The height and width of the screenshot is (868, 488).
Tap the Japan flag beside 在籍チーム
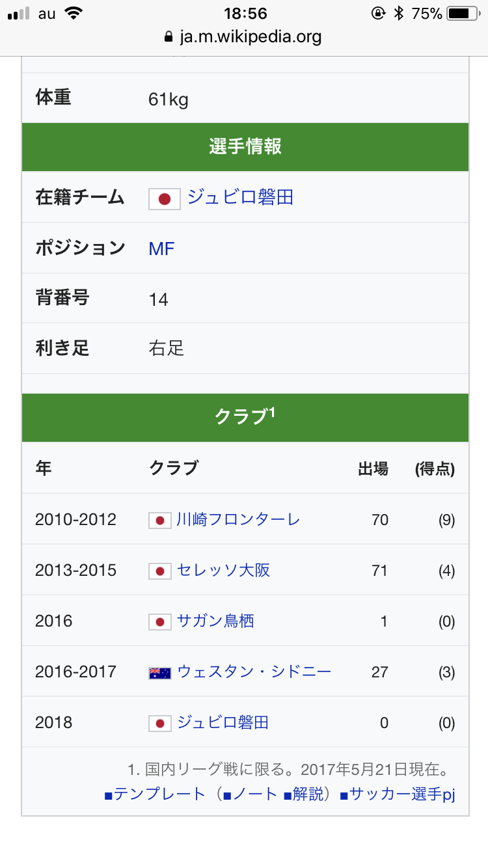(x=165, y=198)
